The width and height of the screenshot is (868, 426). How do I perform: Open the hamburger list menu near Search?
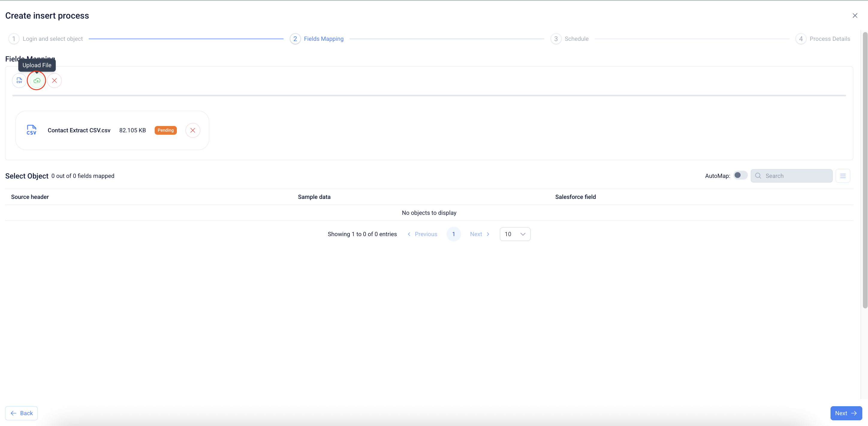(x=843, y=176)
